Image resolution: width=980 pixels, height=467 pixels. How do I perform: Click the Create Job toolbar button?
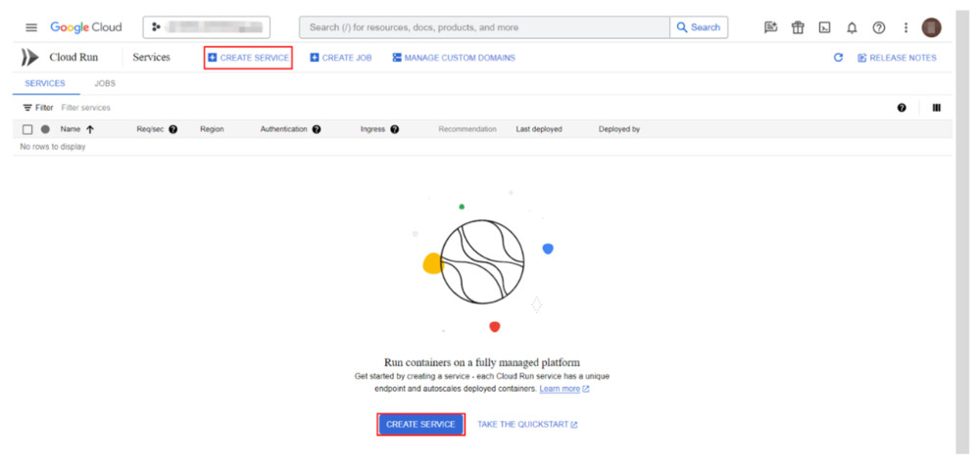pyautogui.click(x=341, y=58)
